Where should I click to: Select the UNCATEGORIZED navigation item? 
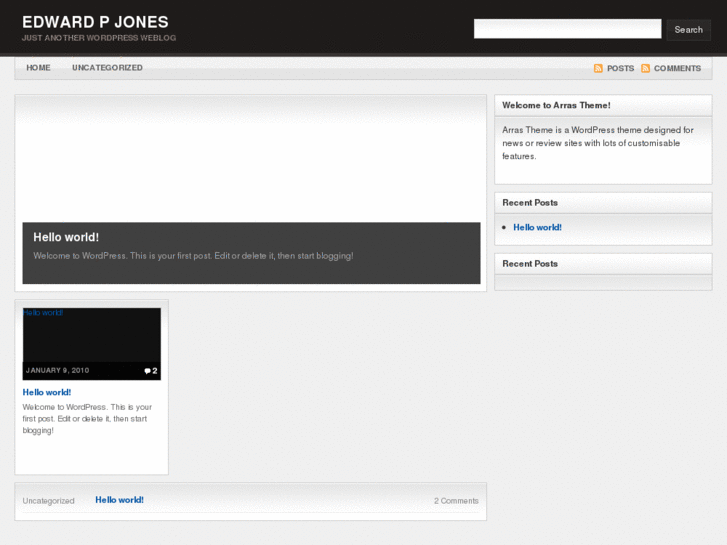(x=107, y=68)
